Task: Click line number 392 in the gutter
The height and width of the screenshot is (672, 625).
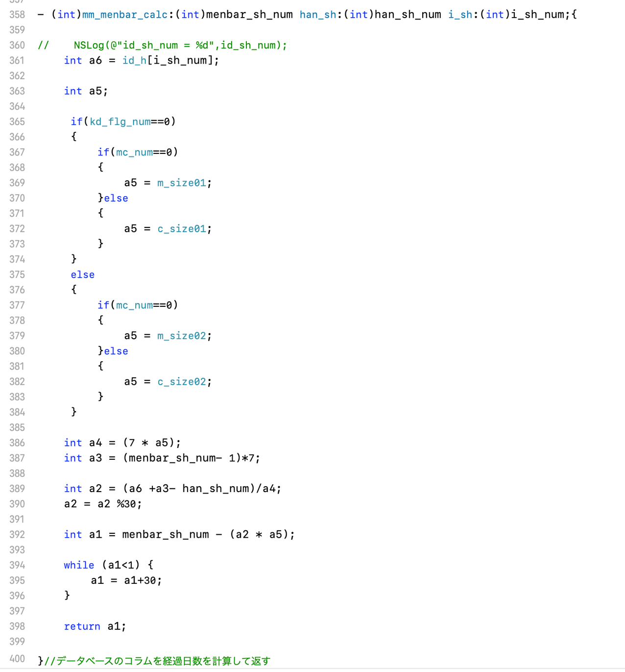Action: click(17, 534)
